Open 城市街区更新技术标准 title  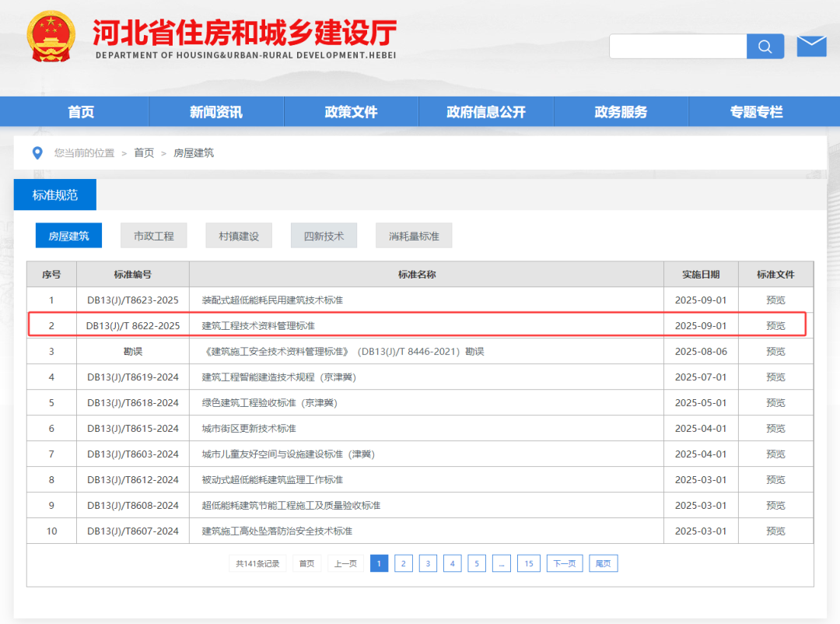(249, 429)
